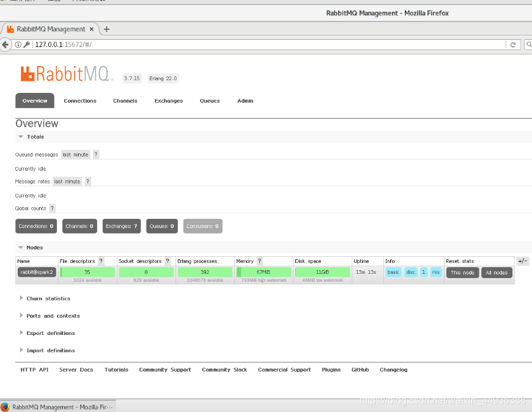Click the 3.7.15 version badge
This screenshot has width=532, height=412.
(x=132, y=78)
